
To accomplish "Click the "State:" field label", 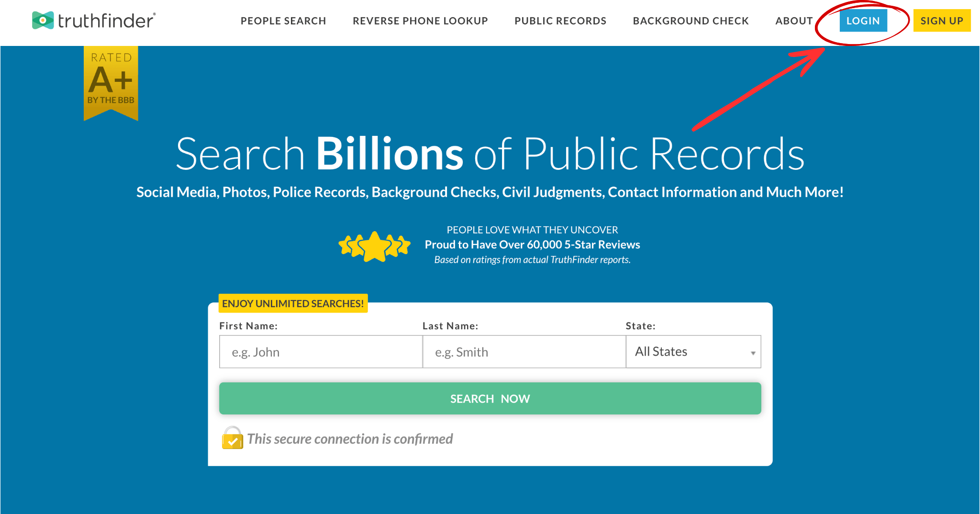I will (x=640, y=326).
